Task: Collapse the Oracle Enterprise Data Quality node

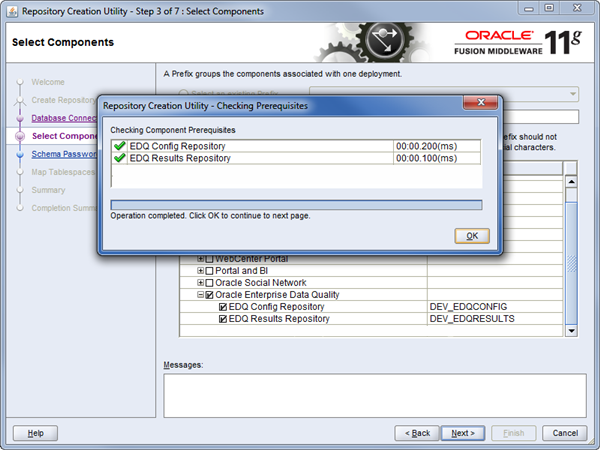Action: click(201, 294)
